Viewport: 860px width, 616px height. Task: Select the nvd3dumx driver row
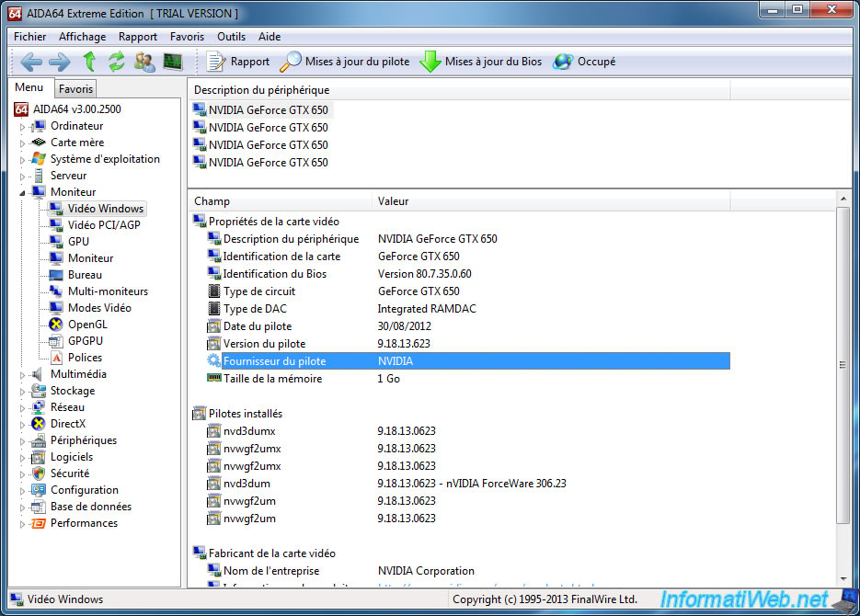468,431
